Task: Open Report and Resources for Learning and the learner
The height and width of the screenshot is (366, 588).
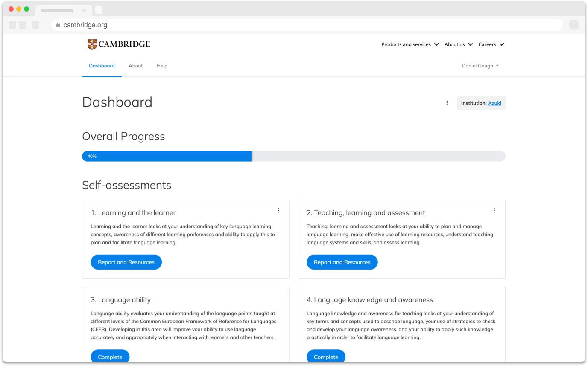Action: coord(126,262)
